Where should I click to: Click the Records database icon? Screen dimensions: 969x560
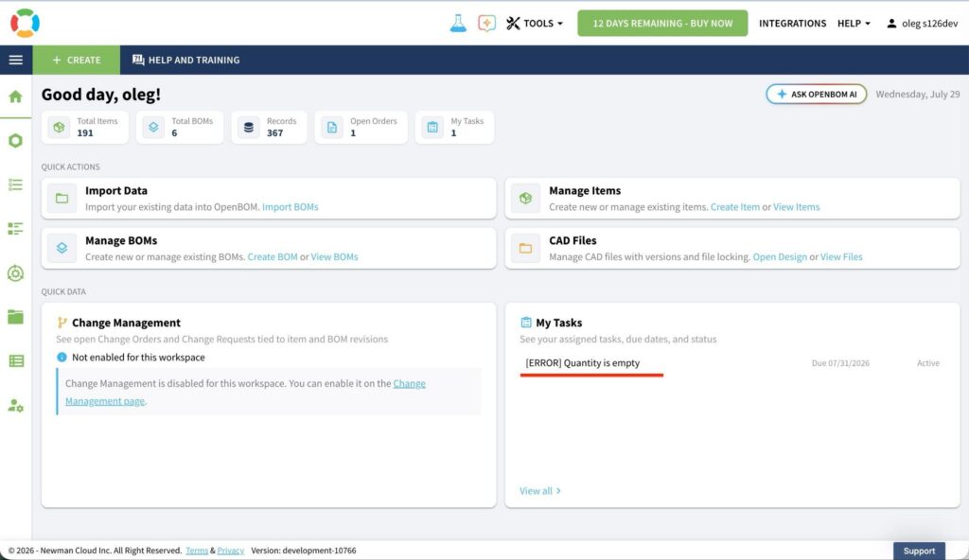click(x=249, y=128)
